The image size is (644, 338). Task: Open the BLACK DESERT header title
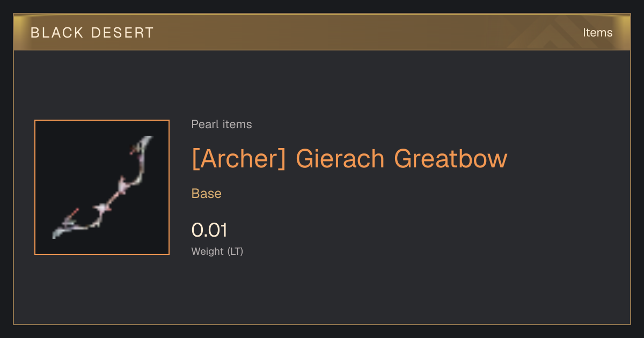click(x=92, y=33)
